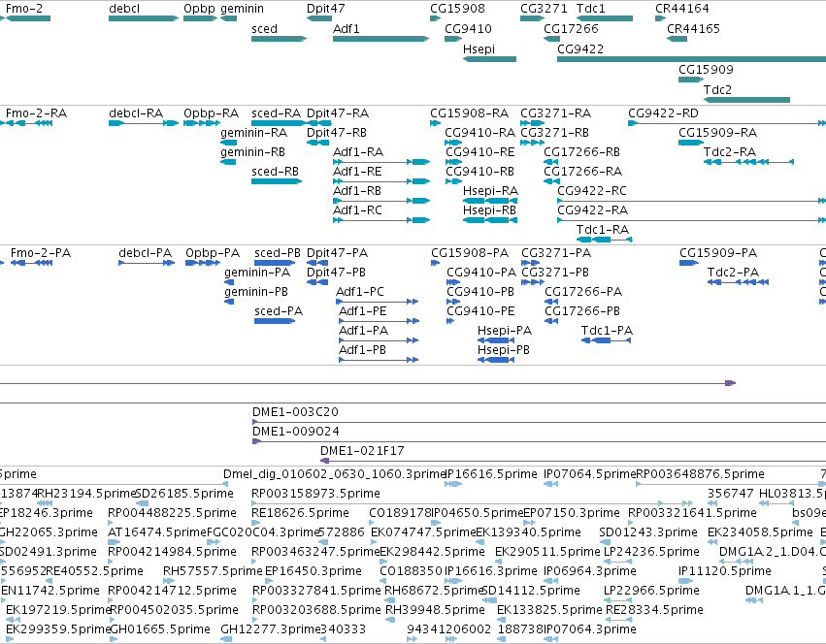826x644 pixels.
Task: Click the LP24236.5prime EST label
Action: pyautogui.click(x=651, y=551)
